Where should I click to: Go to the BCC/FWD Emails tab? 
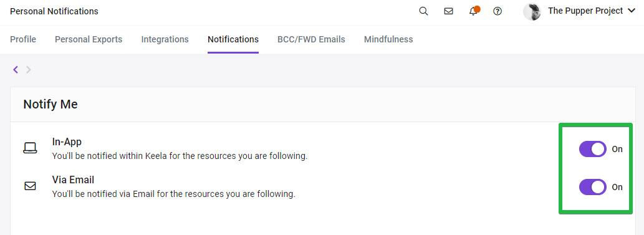pyautogui.click(x=311, y=39)
